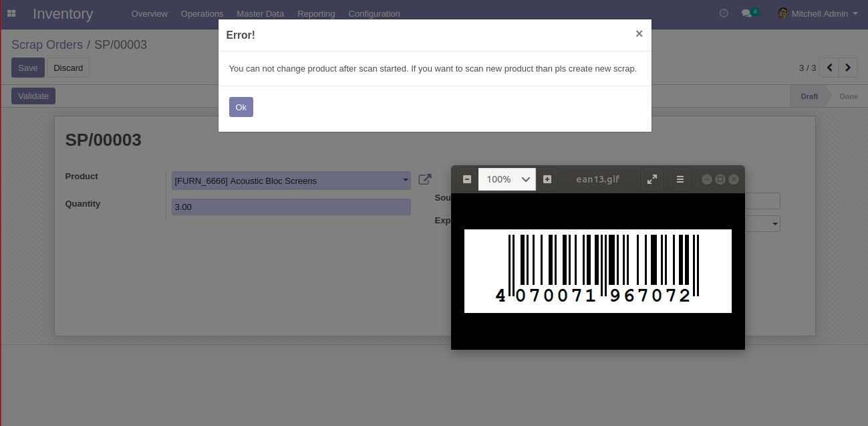Open the Master Data menu
Image resolution: width=868 pixels, height=426 pixels.
260,13
